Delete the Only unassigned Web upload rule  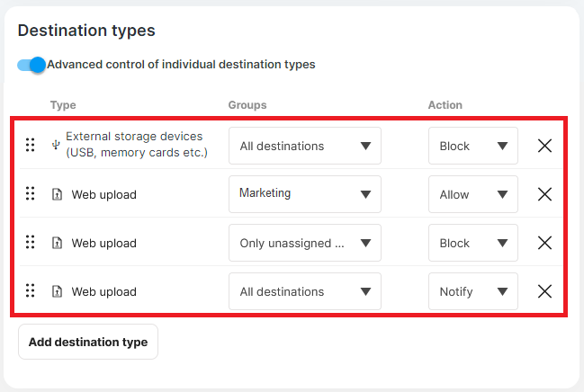point(544,243)
